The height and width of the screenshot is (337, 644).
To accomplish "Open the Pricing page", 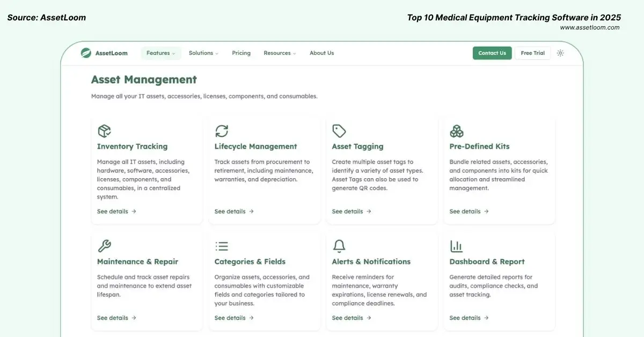I will point(241,53).
